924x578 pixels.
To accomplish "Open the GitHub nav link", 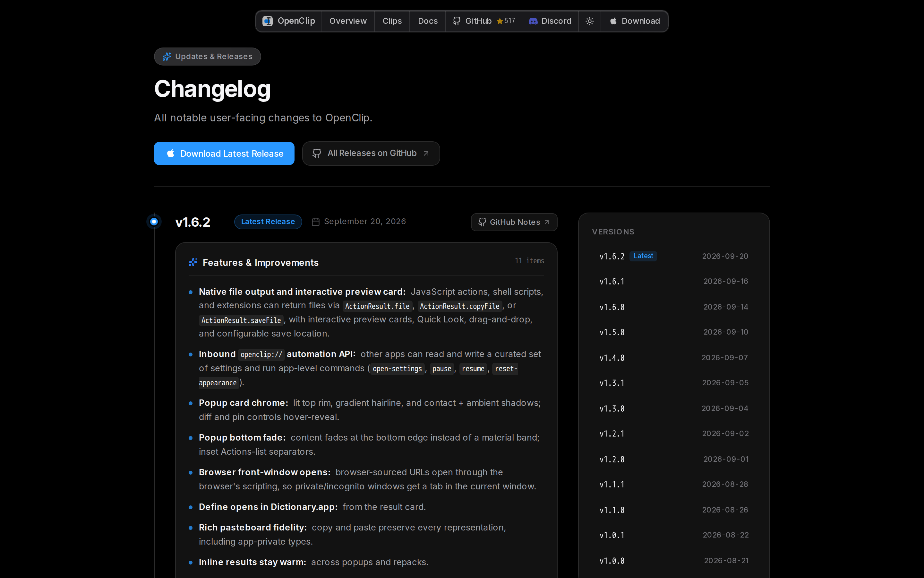I will (483, 21).
